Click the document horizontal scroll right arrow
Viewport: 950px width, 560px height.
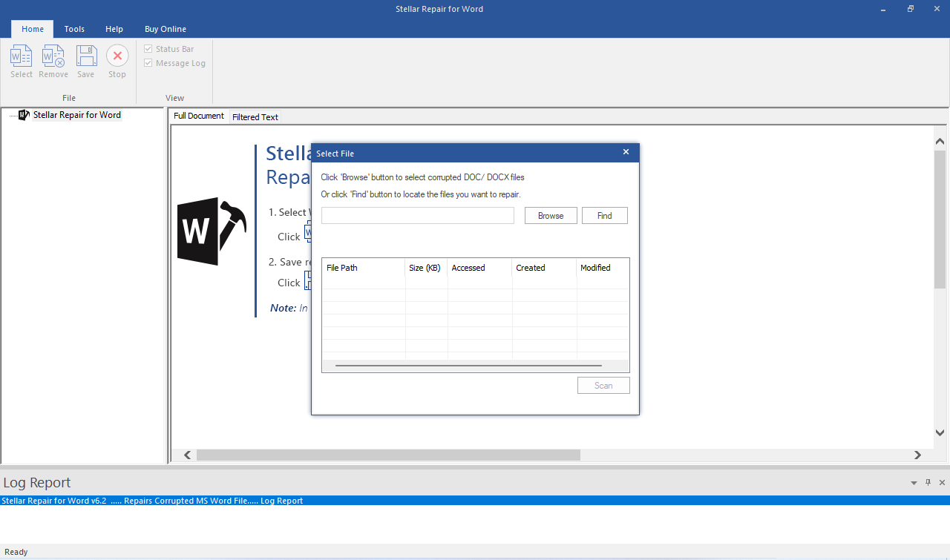(918, 455)
